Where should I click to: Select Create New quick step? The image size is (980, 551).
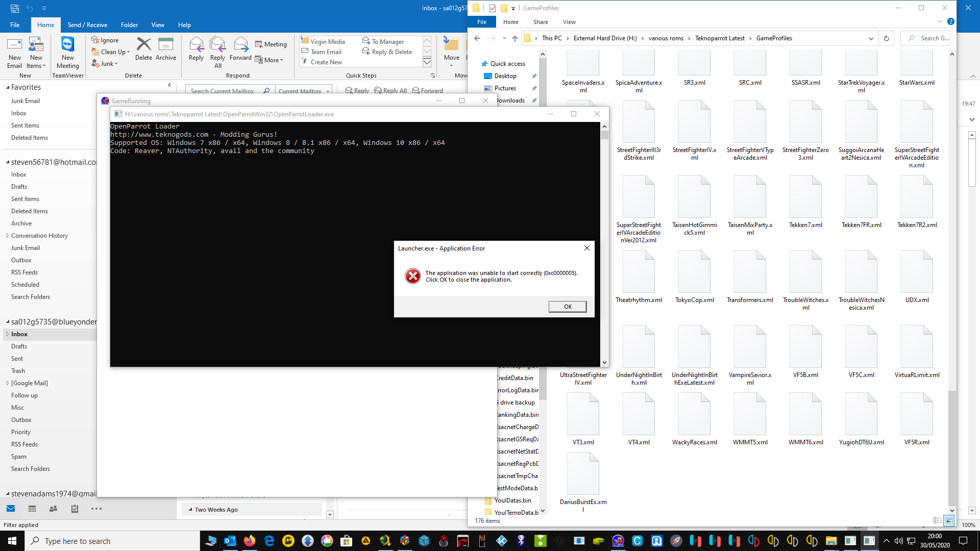tap(322, 62)
